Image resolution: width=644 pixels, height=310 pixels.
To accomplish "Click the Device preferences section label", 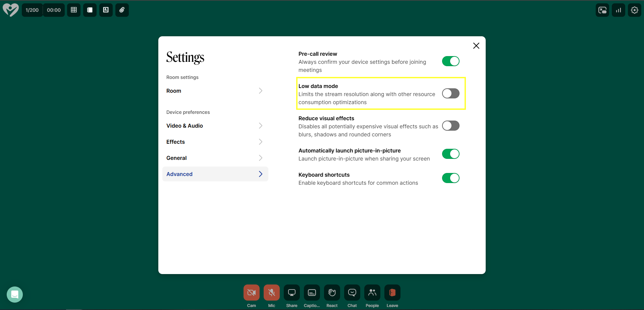I will click(x=188, y=112).
